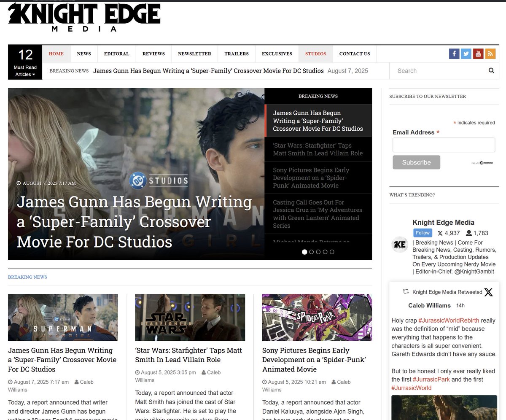Open the Exclusives menu item
This screenshot has height=420, width=506.
[277, 54]
